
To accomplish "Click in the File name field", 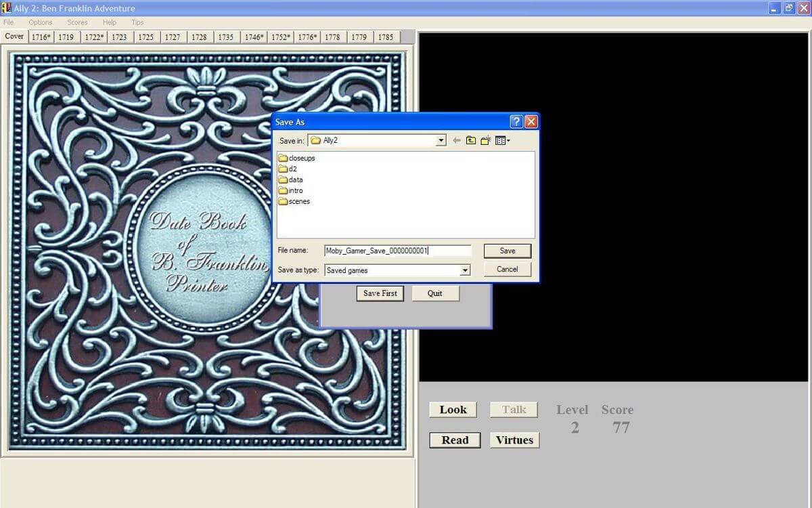I will click(397, 251).
